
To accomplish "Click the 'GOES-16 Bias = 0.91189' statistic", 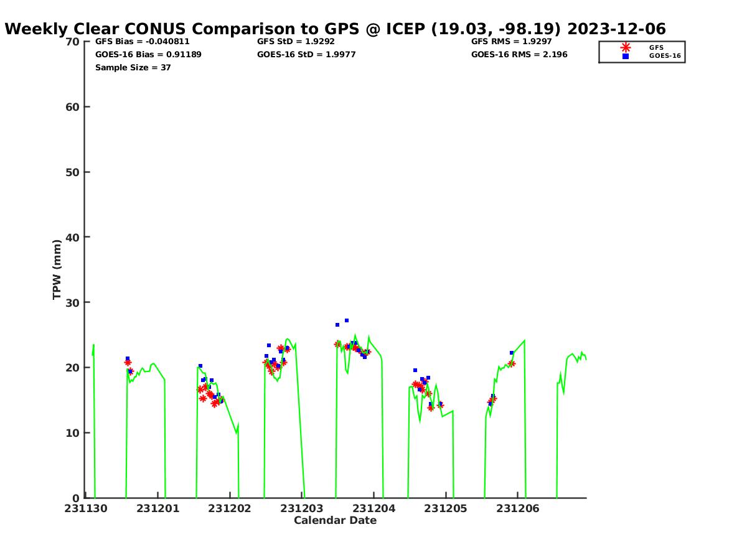I will 148,55.
